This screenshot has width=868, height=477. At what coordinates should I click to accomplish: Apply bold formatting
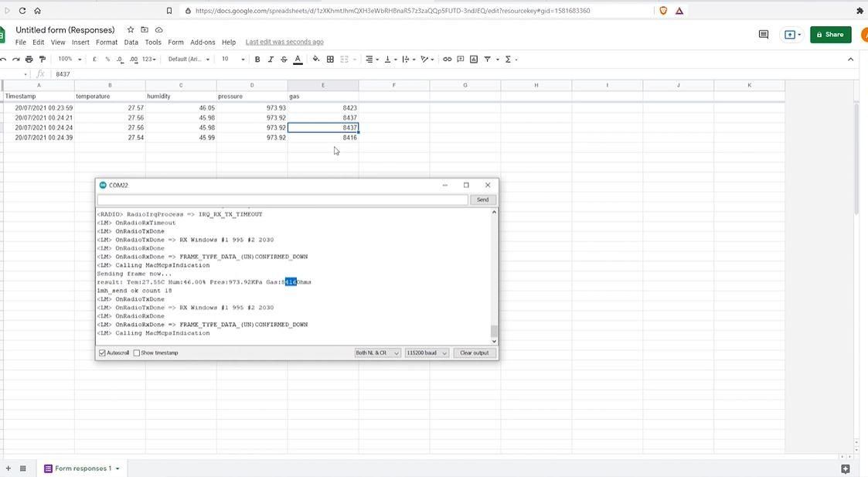257,60
